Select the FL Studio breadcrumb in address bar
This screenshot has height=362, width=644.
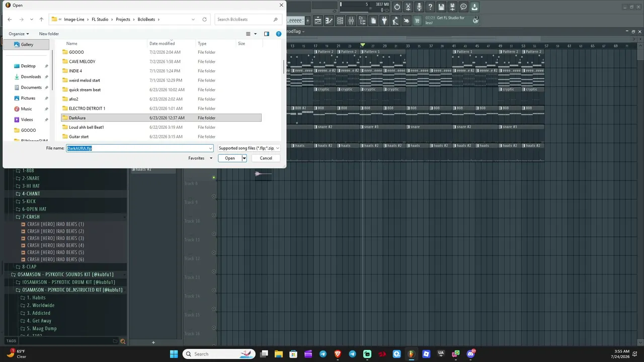[x=100, y=20]
